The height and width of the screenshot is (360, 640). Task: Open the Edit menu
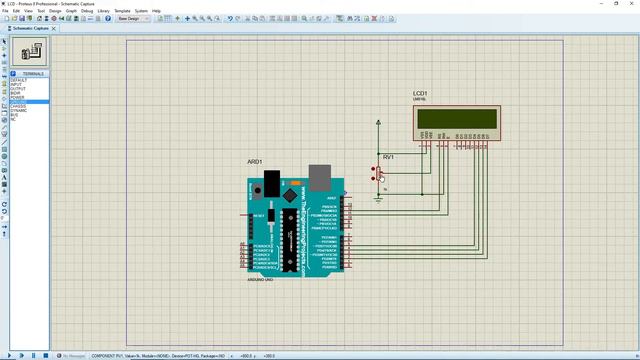coord(16,11)
